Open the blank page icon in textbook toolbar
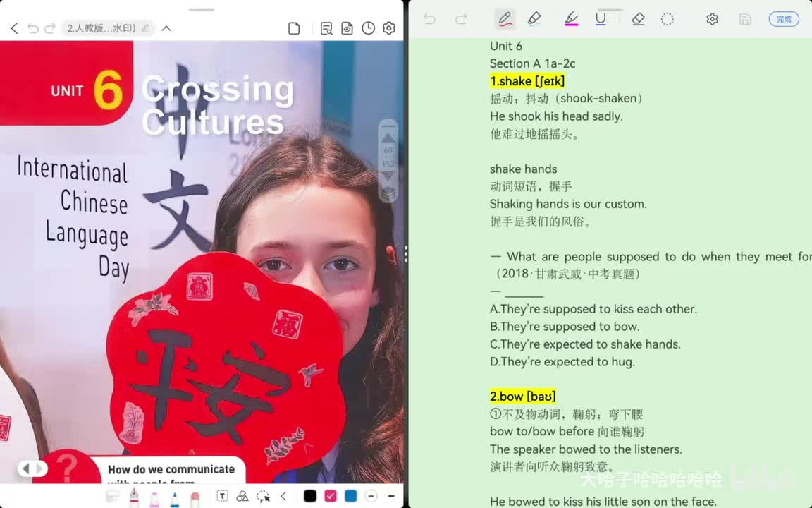This screenshot has width=812, height=508. click(x=294, y=28)
